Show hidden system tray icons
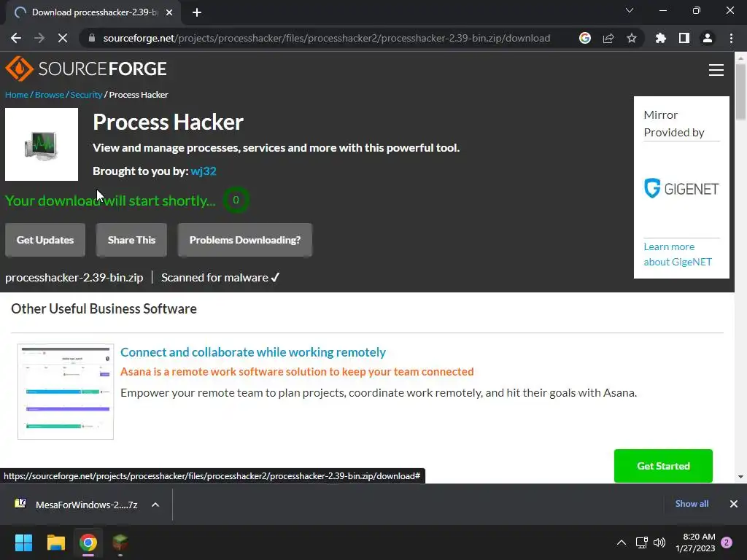Image resolution: width=747 pixels, height=560 pixels. click(x=622, y=542)
